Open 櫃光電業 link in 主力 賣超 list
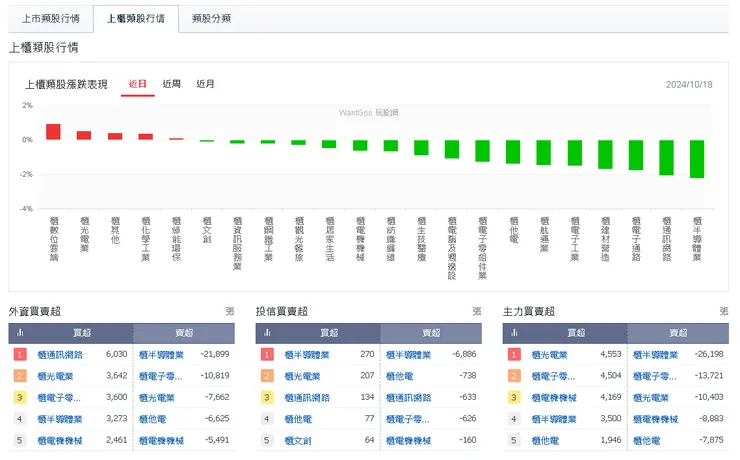This screenshot has width=740, height=460. (x=651, y=398)
